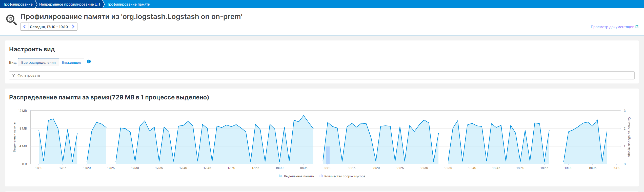The image size is (644, 192).
Task: Hide garbage collection series via legend label
Action: (x=345, y=176)
